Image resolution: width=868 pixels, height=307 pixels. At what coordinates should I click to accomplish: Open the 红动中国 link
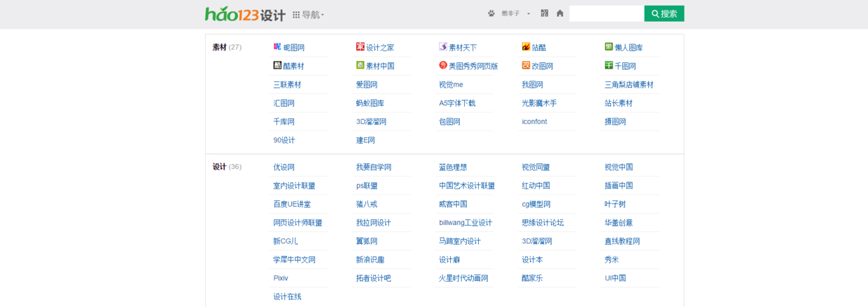pyautogui.click(x=535, y=186)
